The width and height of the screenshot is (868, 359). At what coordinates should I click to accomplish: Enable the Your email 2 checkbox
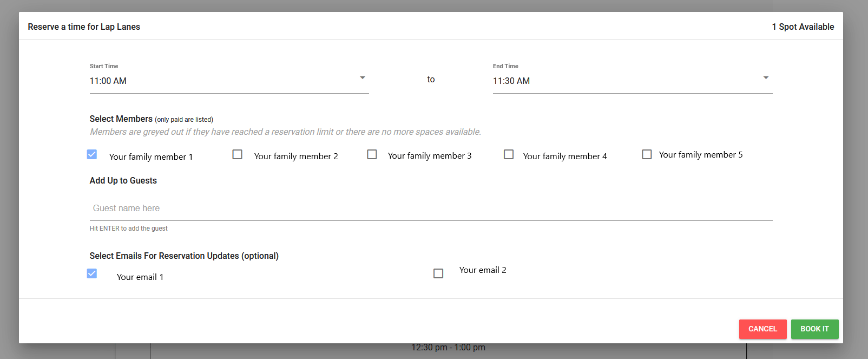click(438, 273)
